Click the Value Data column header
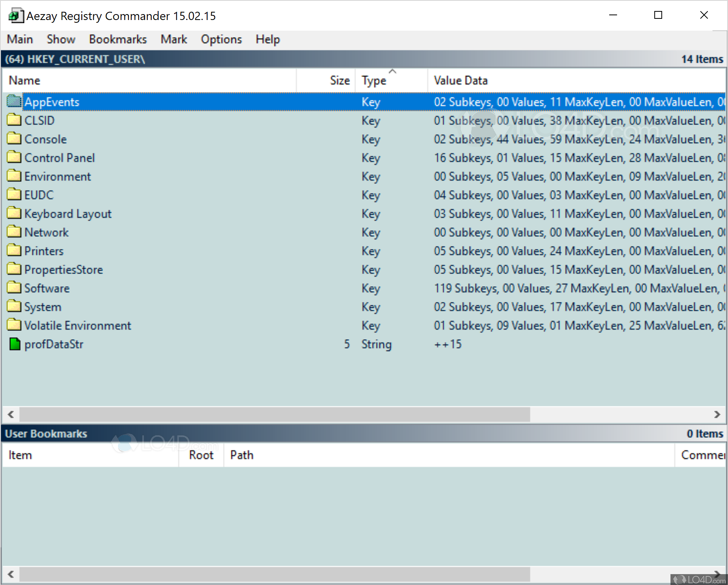 coord(461,80)
